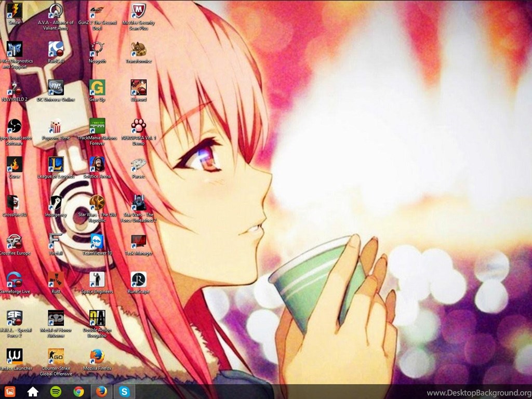Open the Gameforge Live icon

pos(14,279)
